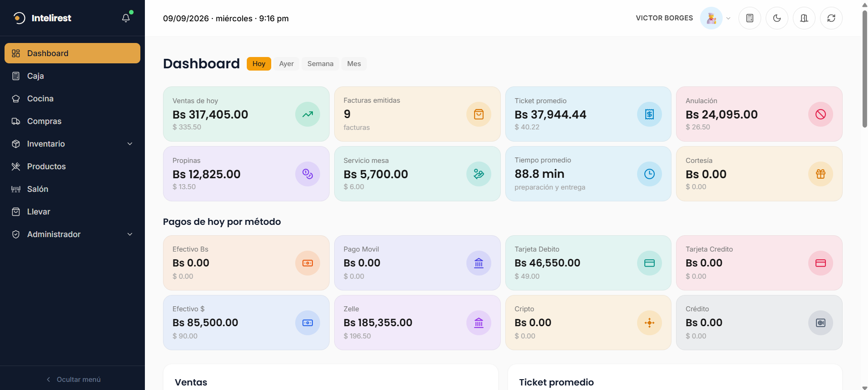Click the Intelirest logo icon
Viewport: 868px width, 390px height.
click(x=19, y=18)
